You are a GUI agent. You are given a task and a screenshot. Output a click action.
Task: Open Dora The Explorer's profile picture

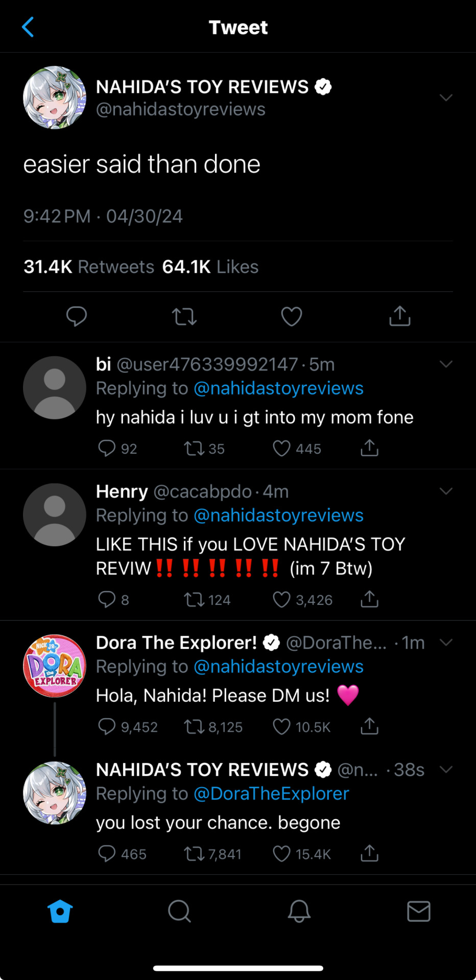tap(55, 666)
